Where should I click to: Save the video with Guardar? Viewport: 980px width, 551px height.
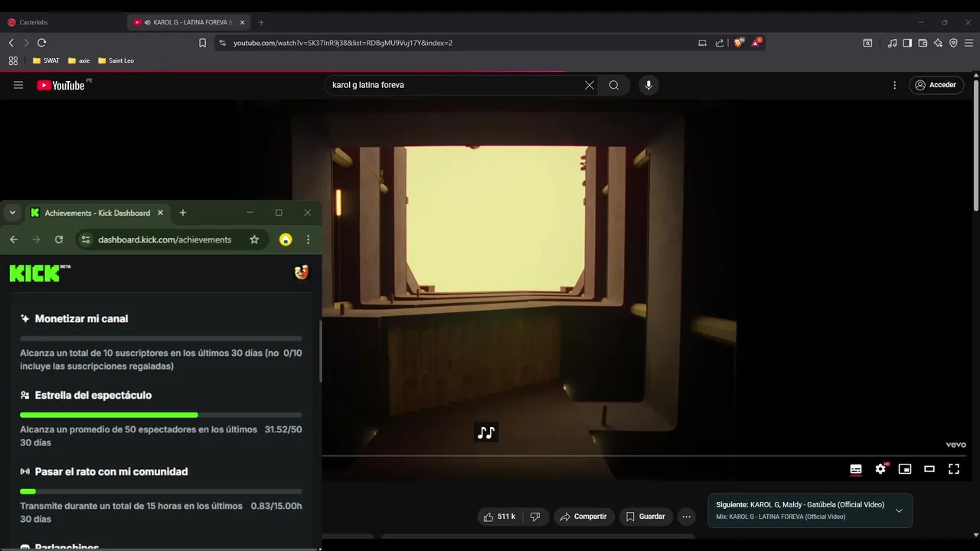645,517
